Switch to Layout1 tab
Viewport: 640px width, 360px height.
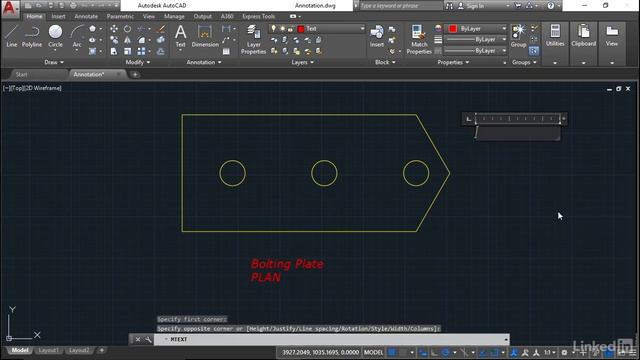pos(48,350)
